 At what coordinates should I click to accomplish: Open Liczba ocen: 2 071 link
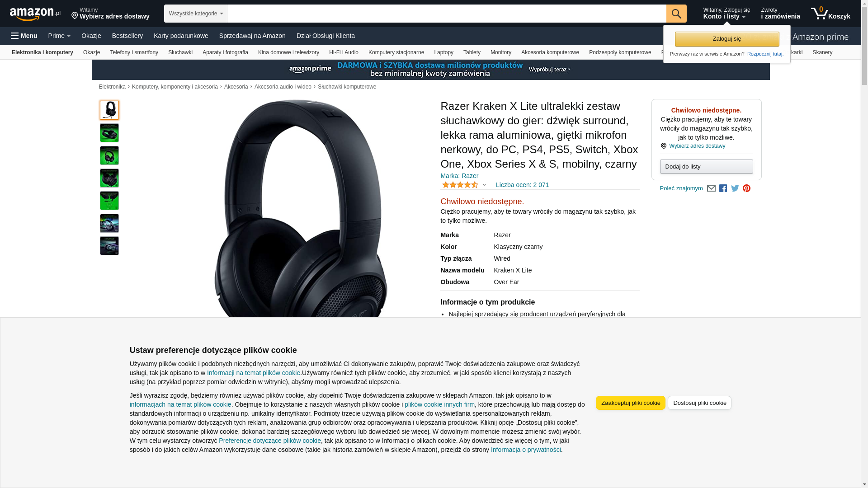pyautogui.click(x=522, y=185)
